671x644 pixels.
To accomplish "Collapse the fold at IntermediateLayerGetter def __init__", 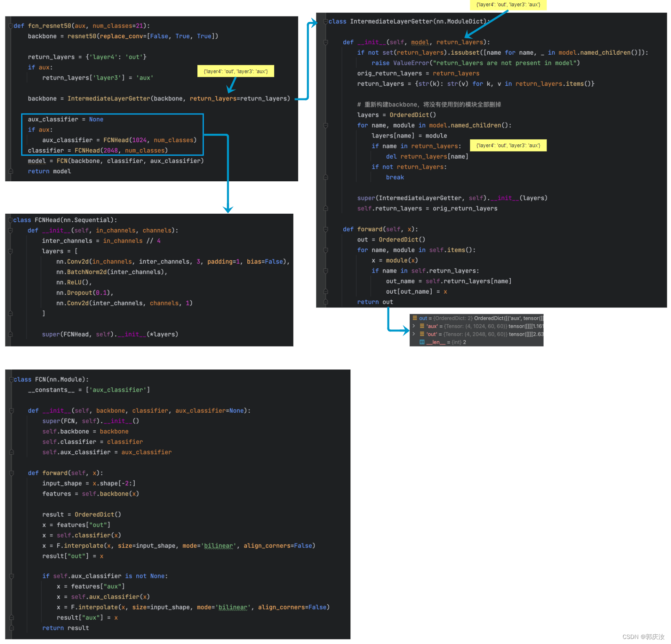I will coord(326,42).
